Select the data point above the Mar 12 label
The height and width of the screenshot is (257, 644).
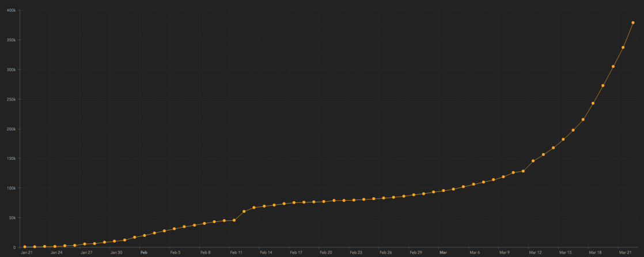pyautogui.click(x=533, y=160)
